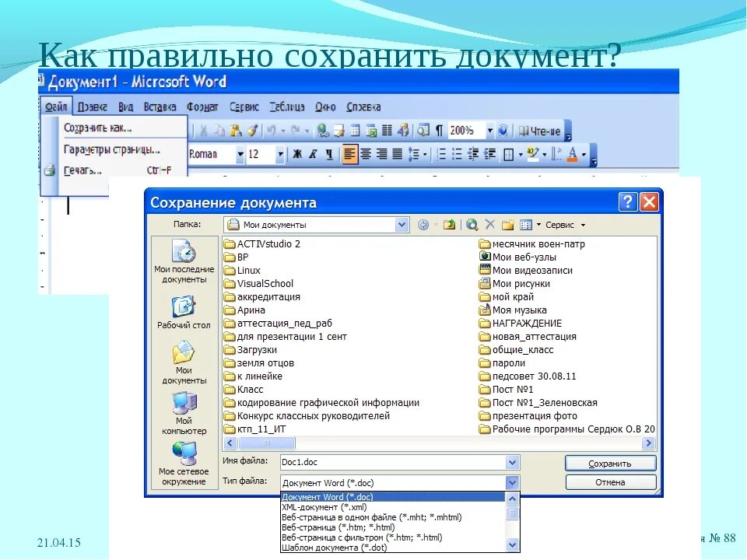The width and height of the screenshot is (747, 560).
Task: Click the Back arrow icon in save dialog
Action: 423,224
